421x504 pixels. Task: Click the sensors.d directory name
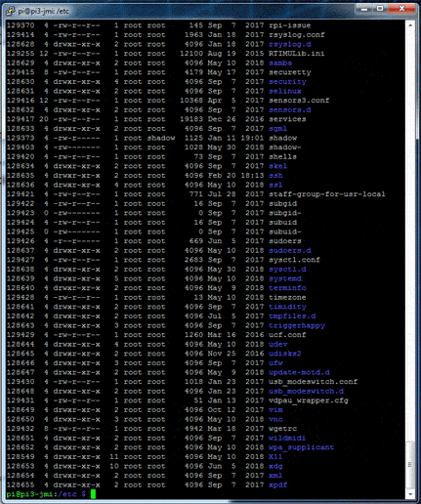tap(289, 110)
